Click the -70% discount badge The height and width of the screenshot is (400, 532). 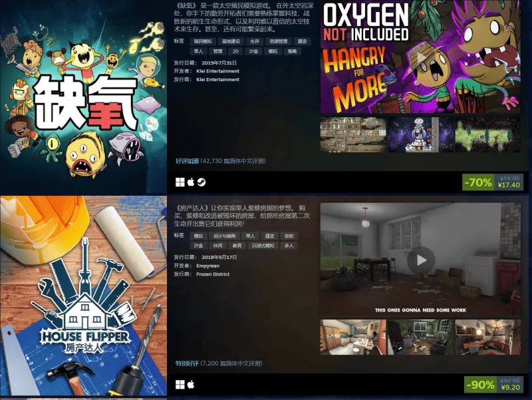coord(477,182)
